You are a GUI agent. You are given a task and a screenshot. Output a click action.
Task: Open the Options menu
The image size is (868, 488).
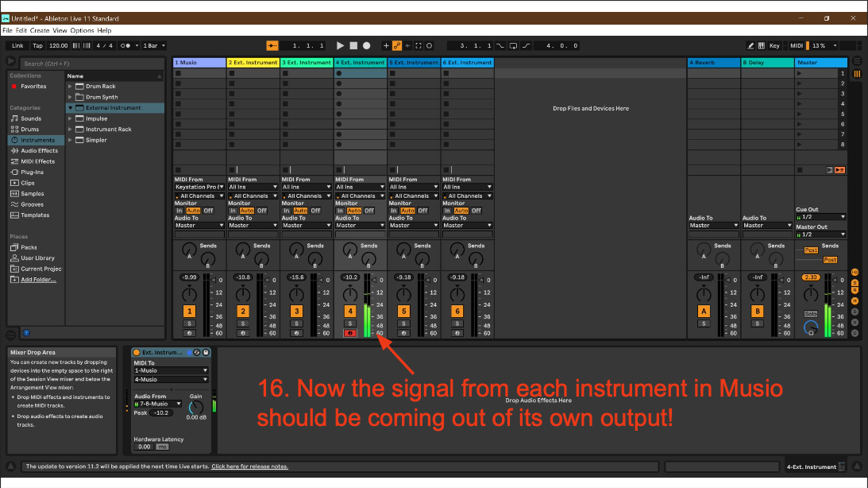pos(82,30)
